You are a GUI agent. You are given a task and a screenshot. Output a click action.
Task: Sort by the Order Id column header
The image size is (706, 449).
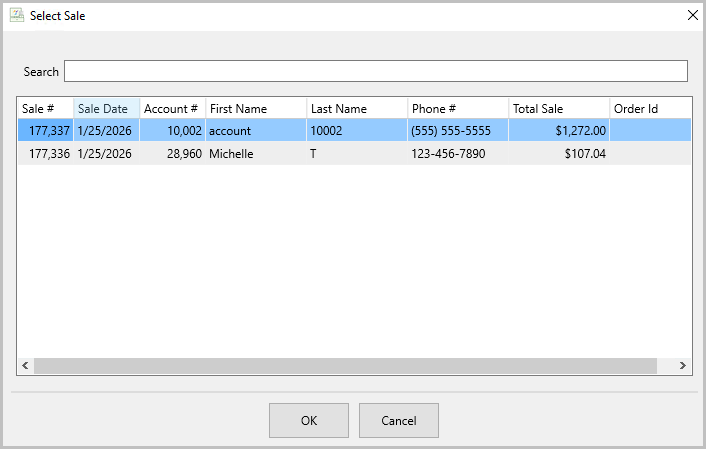(650, 109)
